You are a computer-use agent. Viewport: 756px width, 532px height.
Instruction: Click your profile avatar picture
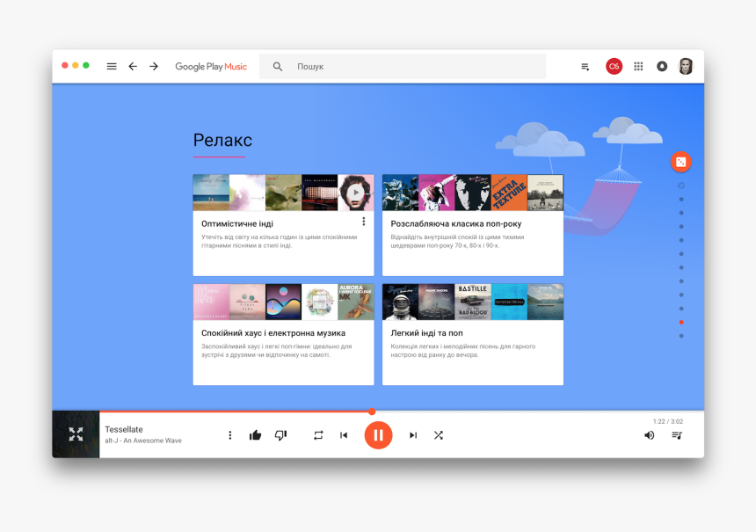[x=686, y=66]
